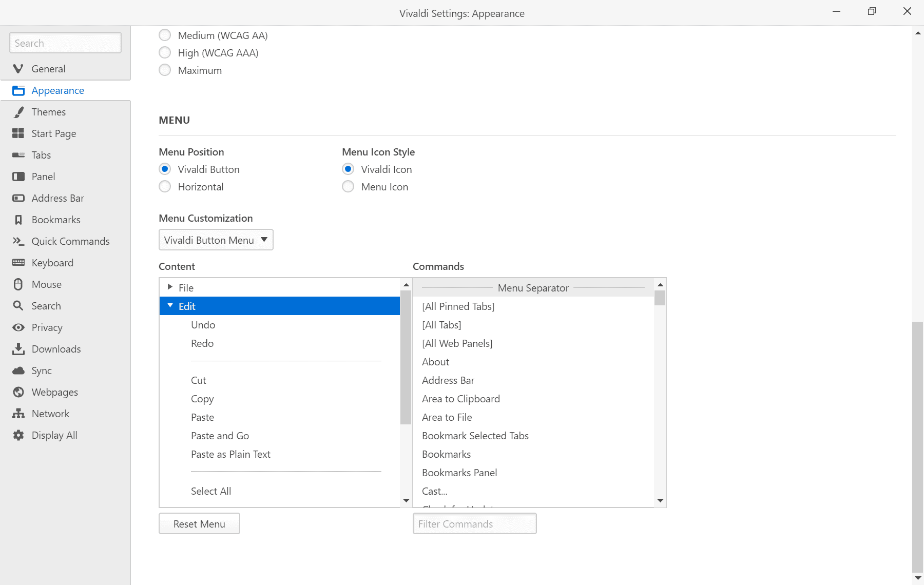Image resolution: width=924 pixels, height=585 pixels.
Task: Click the Privacy eye icon
Action: (x=18, y=327)
